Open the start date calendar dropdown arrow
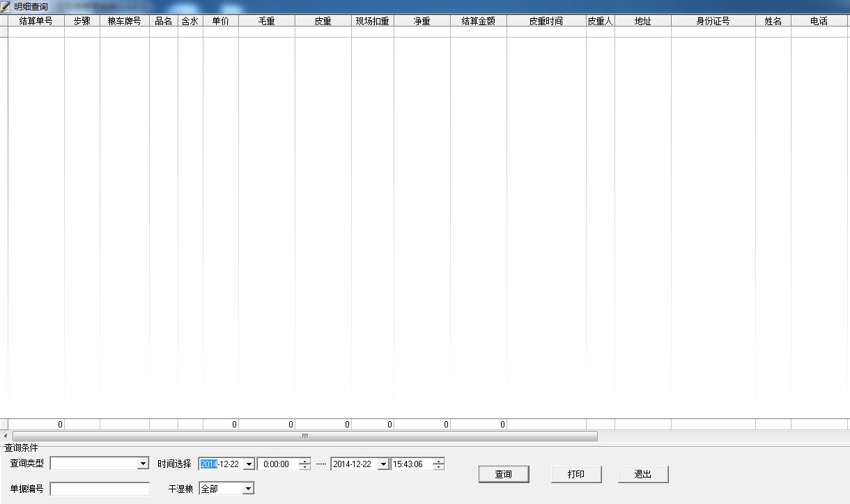Viewport: 850px width, 504px height. pos(249,464)
